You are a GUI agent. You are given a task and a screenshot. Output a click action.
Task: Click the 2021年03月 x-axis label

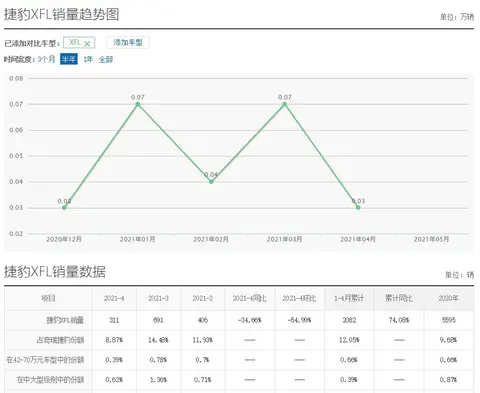(285, 239)
